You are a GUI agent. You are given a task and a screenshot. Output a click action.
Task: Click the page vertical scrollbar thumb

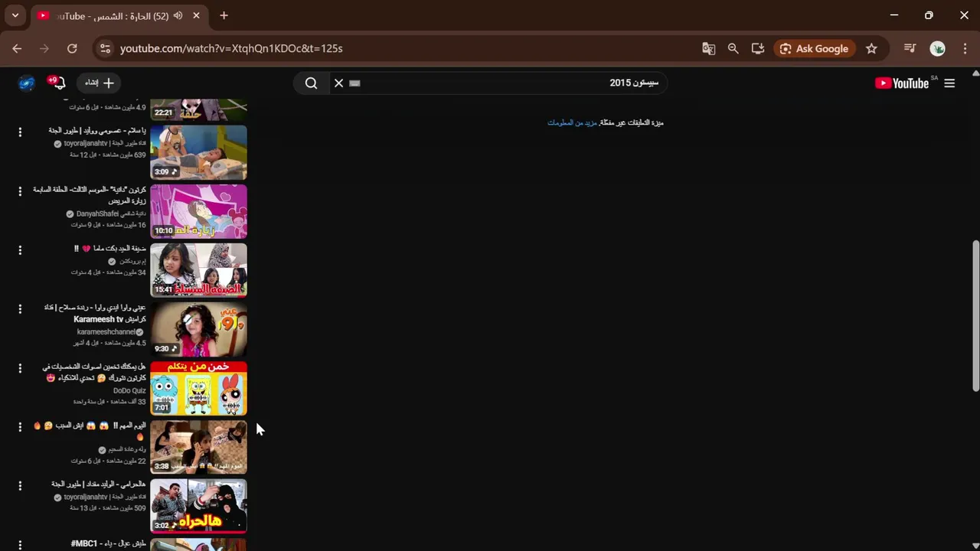975,317
